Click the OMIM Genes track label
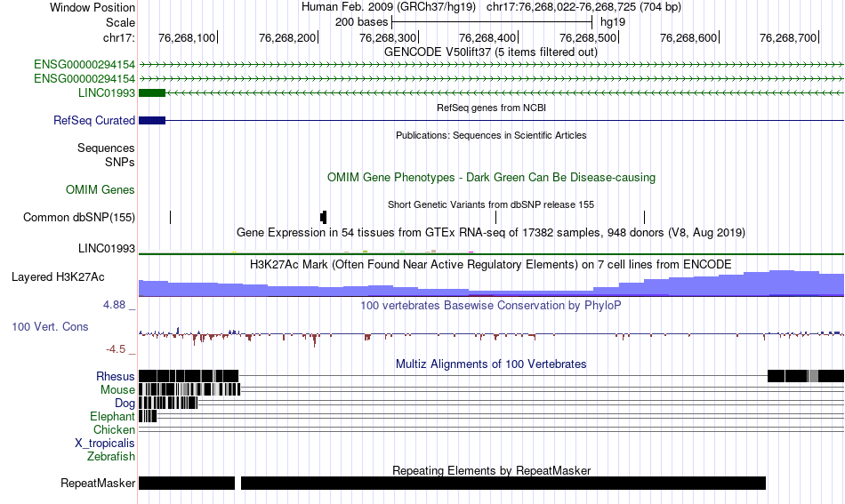Image resolution: width=845 pixels, height=504 pixels. click(x=101, y=190)
